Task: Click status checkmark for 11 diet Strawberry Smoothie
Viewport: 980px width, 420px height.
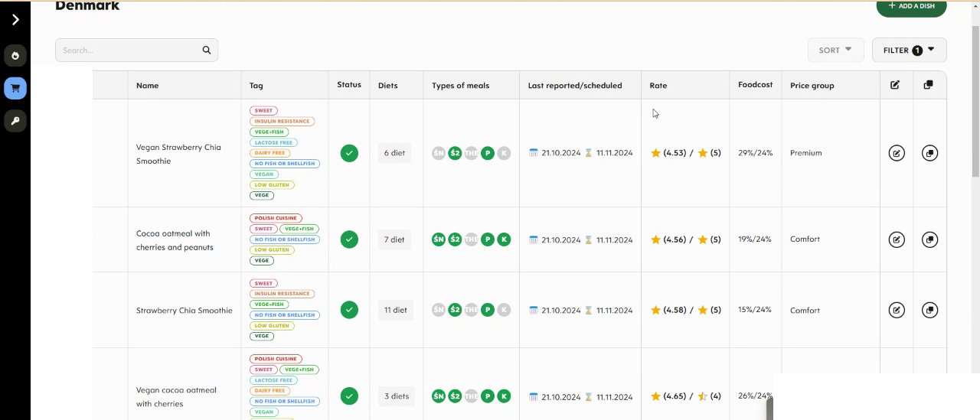Action: (x=349, y=310)
